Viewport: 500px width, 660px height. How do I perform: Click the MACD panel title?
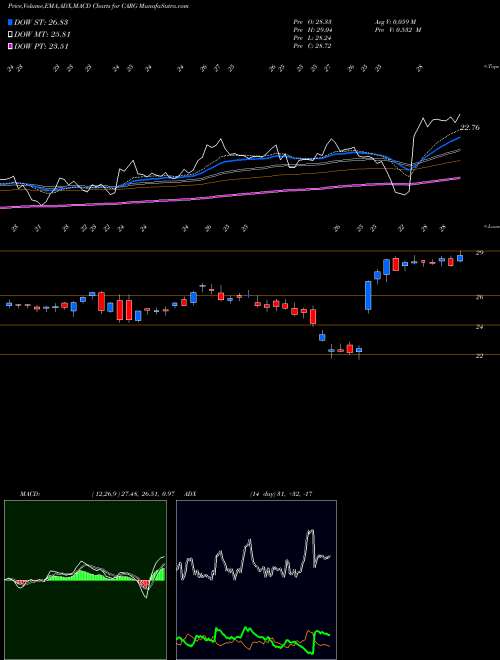29,493
